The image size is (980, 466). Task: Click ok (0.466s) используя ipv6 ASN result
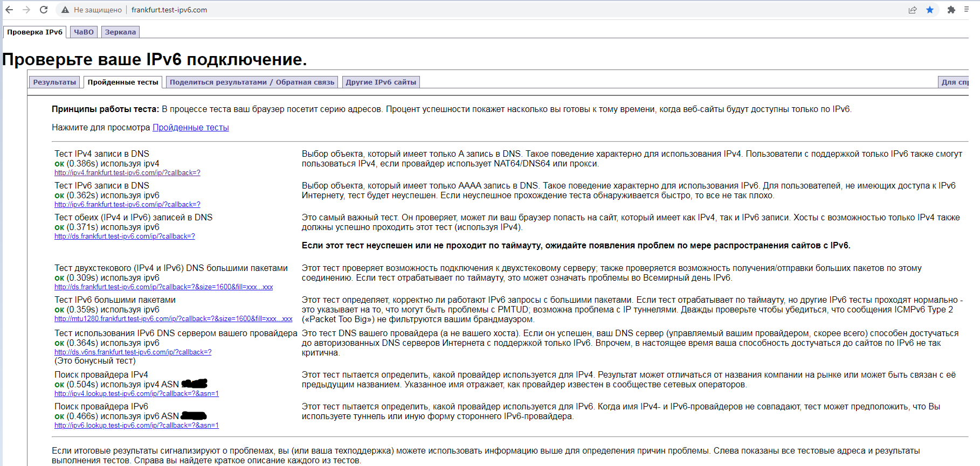click(130, 416)
